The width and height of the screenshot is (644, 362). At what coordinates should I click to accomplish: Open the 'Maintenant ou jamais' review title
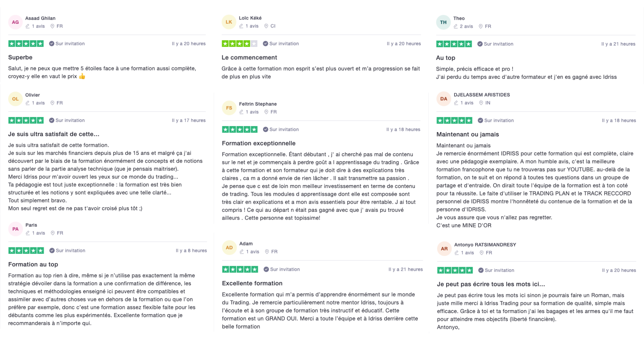(468, 134)
